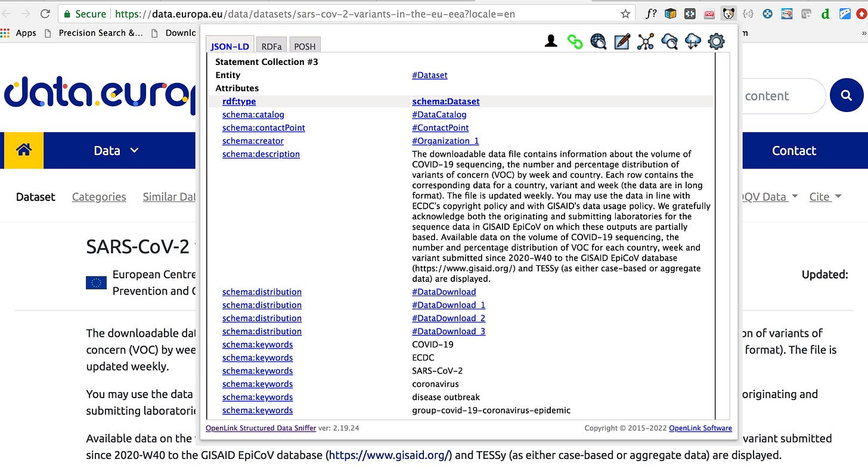Image resolution: width=868 pixels, height=472 pixels.
Task: Click the schema:description attribute link
Action: pos(261,154)
